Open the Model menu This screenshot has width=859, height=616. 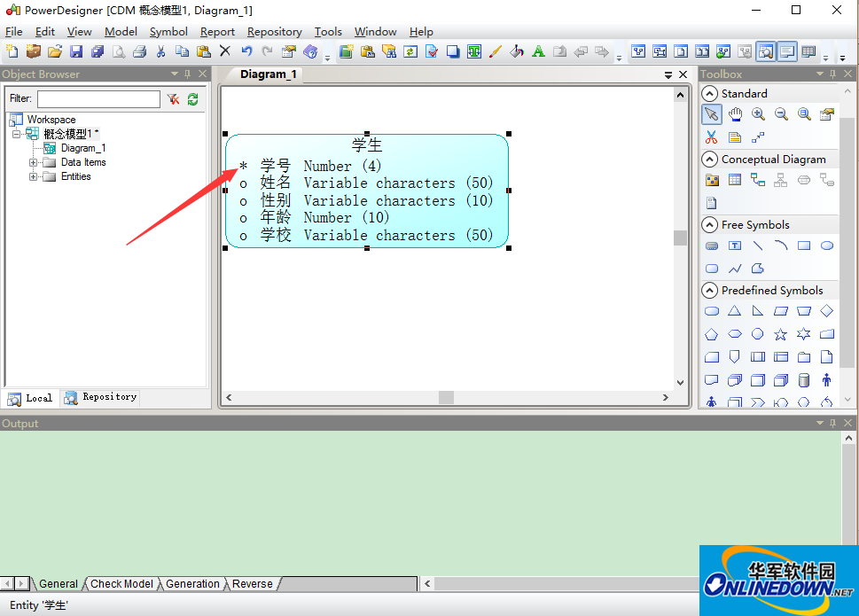tap(121, 32)
